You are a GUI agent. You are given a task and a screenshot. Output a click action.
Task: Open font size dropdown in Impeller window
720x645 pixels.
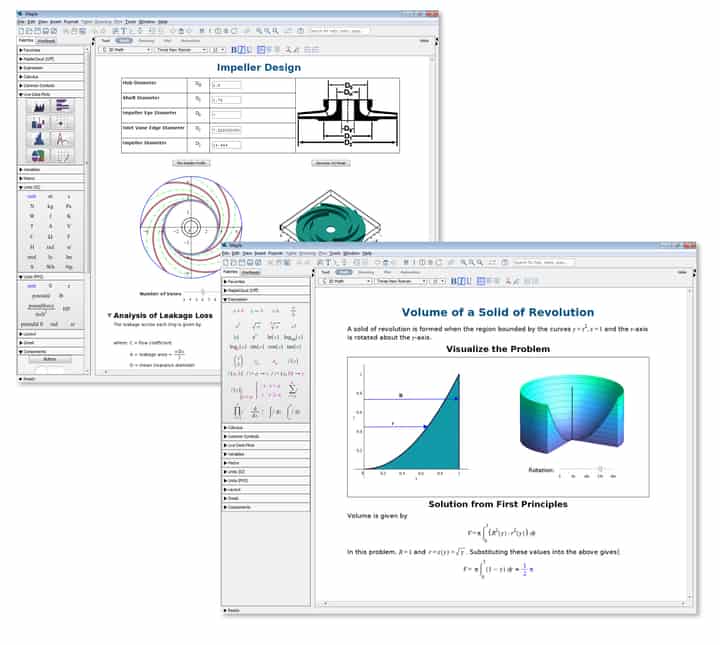point(218,50)
